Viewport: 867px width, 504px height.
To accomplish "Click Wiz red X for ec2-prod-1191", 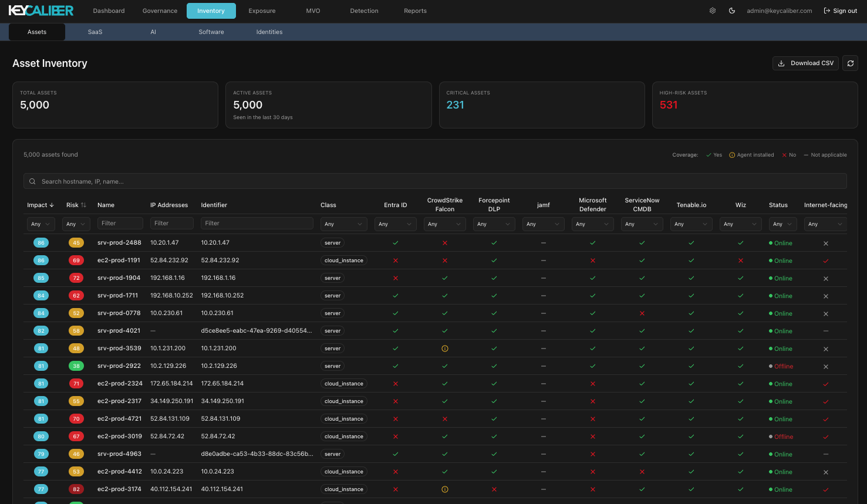I will [x=741, y=261].
